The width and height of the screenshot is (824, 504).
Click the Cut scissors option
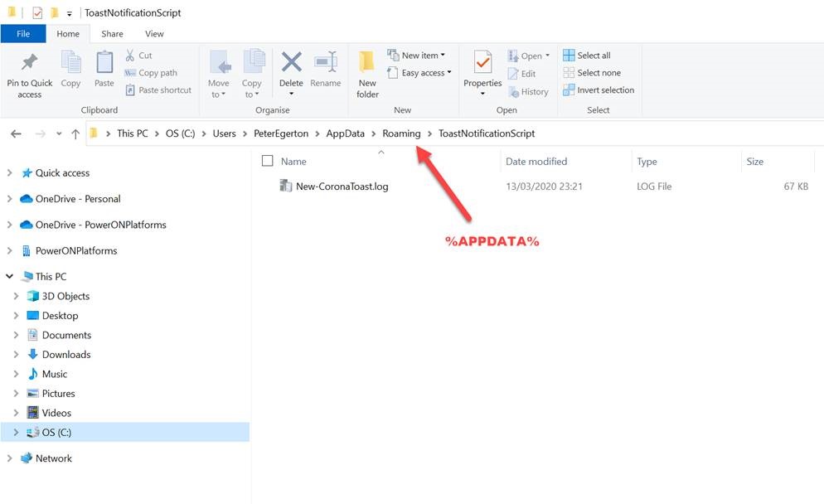[138, 56]
